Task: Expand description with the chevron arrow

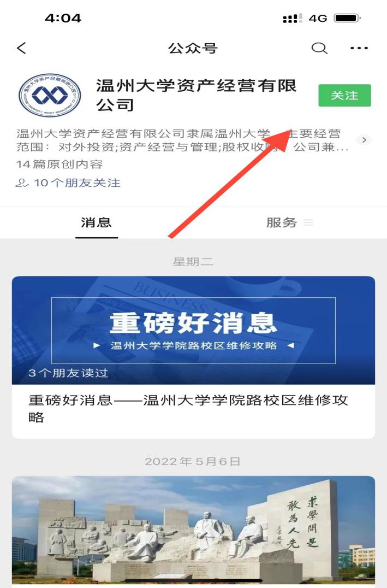Action: tap(364, 140)
